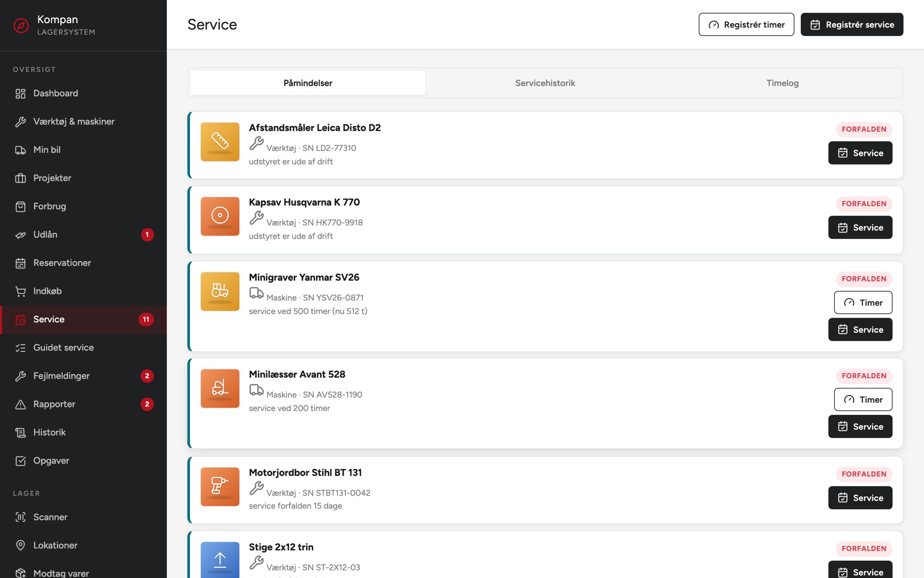Viewport: 924px width, 578px height.
Task: Click the Service sidebar calendar-clock icon
Action: (x=20, y=320)
